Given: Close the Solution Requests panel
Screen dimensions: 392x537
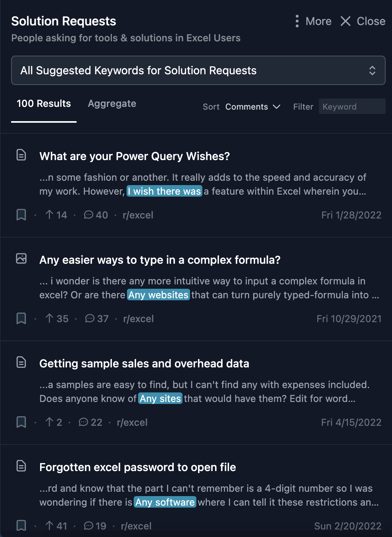Looking at the screenshot, I should click(x=363, y=21).
